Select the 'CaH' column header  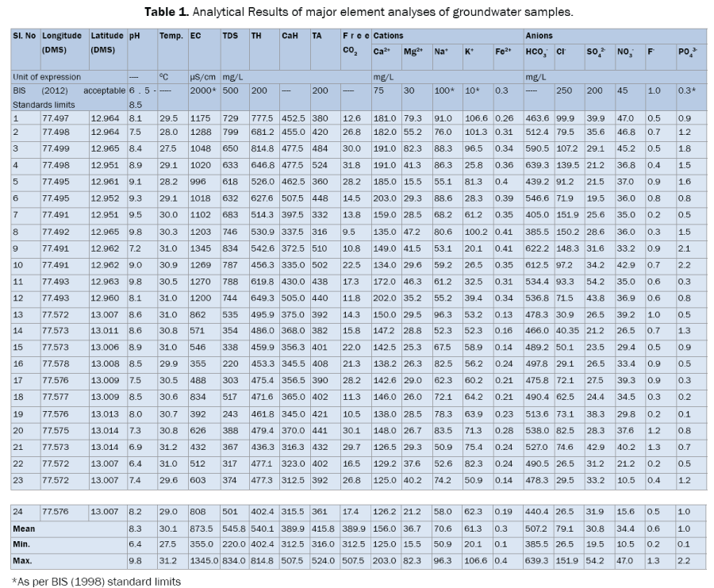tap(290, 37)
